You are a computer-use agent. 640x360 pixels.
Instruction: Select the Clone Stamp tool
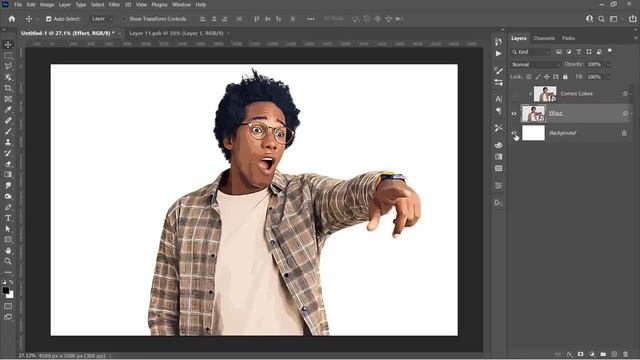point(8,142)
